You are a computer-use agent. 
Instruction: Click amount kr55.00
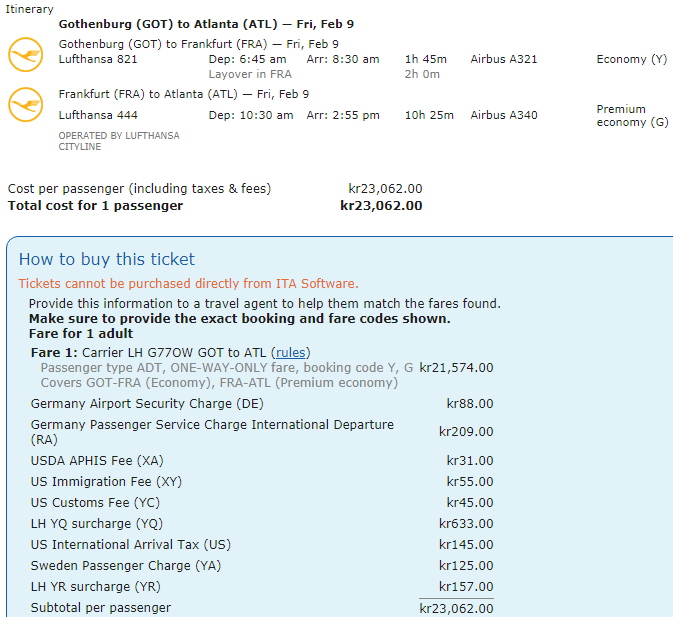[x=470, y=482]
